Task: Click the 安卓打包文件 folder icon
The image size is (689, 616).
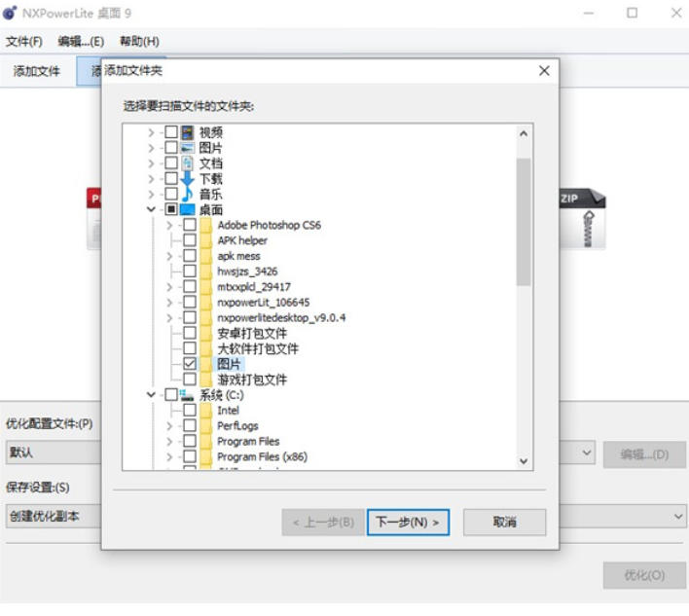Action: (x=205, y=333)
